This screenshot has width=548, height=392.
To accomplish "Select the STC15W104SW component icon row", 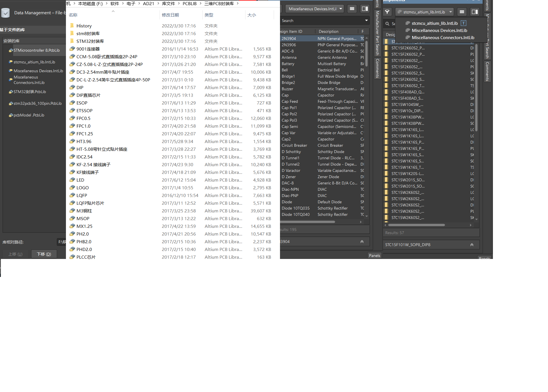I will click(x=386, y=104).
